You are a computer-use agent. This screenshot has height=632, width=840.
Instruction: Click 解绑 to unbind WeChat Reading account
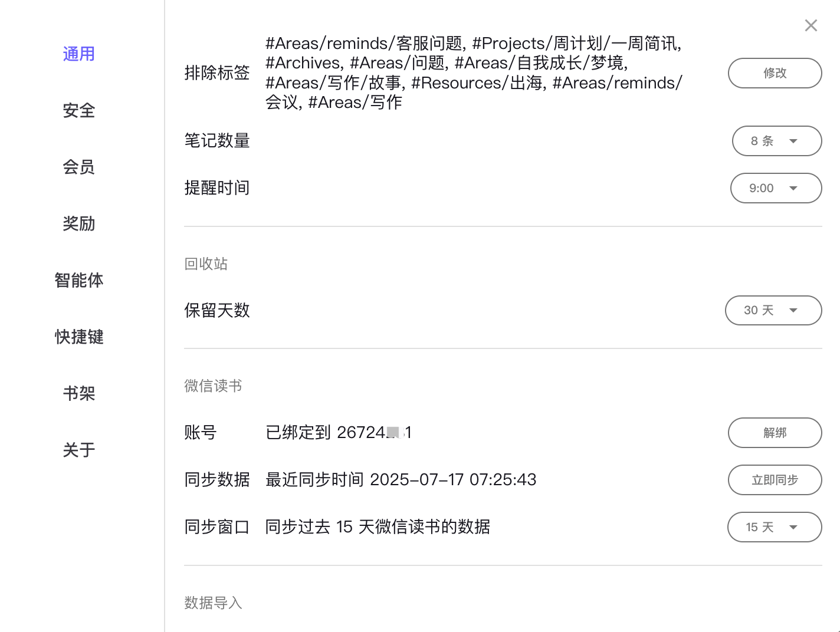pyautogui.click(x=775, y=433)
